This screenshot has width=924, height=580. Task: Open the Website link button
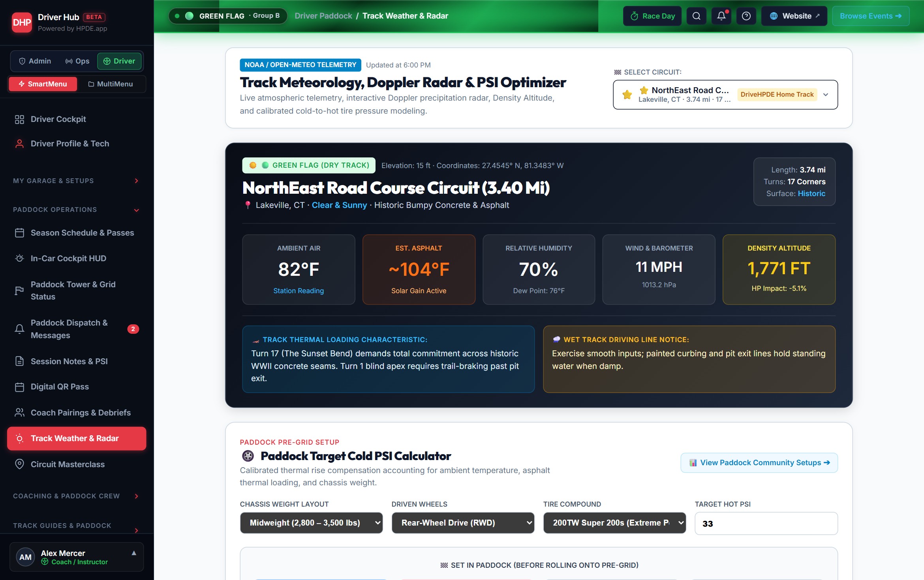(x=794, y=16)
